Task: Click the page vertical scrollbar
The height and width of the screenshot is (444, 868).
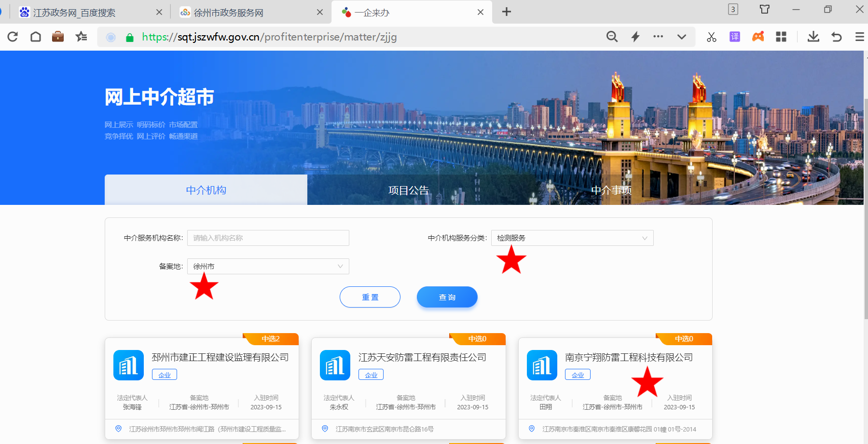Action: click(x=865, y=207)
